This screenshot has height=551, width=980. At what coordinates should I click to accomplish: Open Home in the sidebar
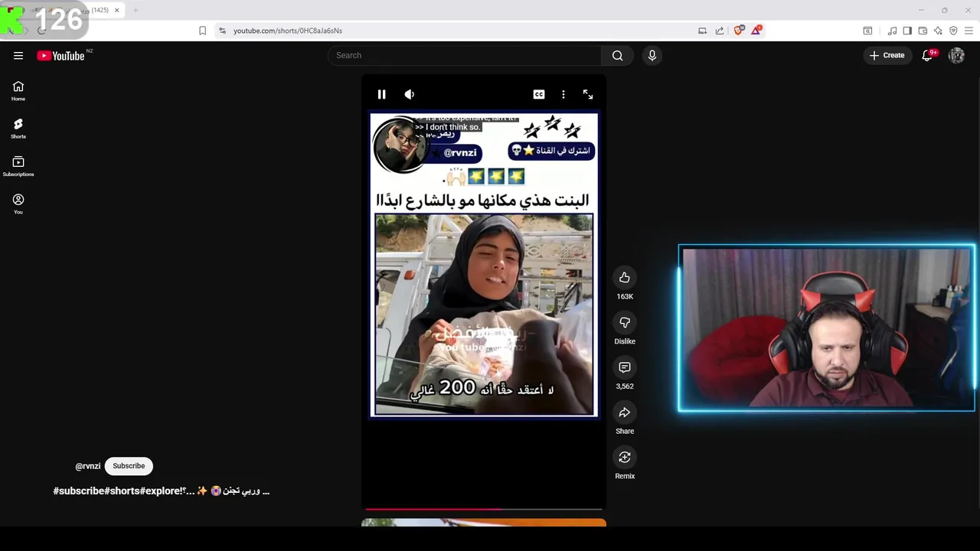click(18, 91)
